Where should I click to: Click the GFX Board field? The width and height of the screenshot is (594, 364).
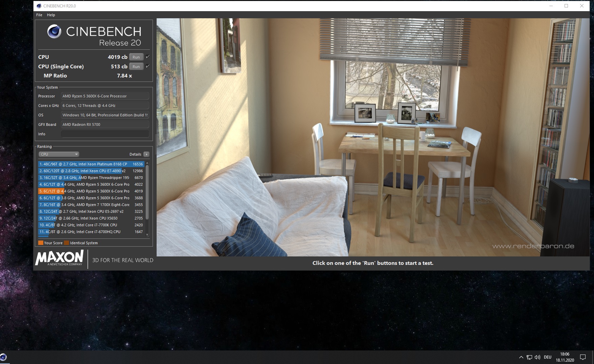[x=105, y=124]
